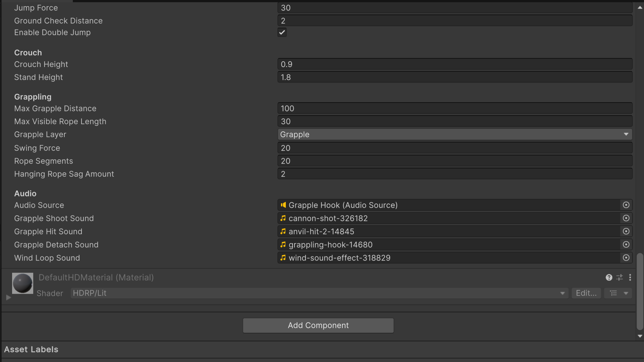
Task: Open object picker for Wind Loop Sound
Action: (626, 258)
